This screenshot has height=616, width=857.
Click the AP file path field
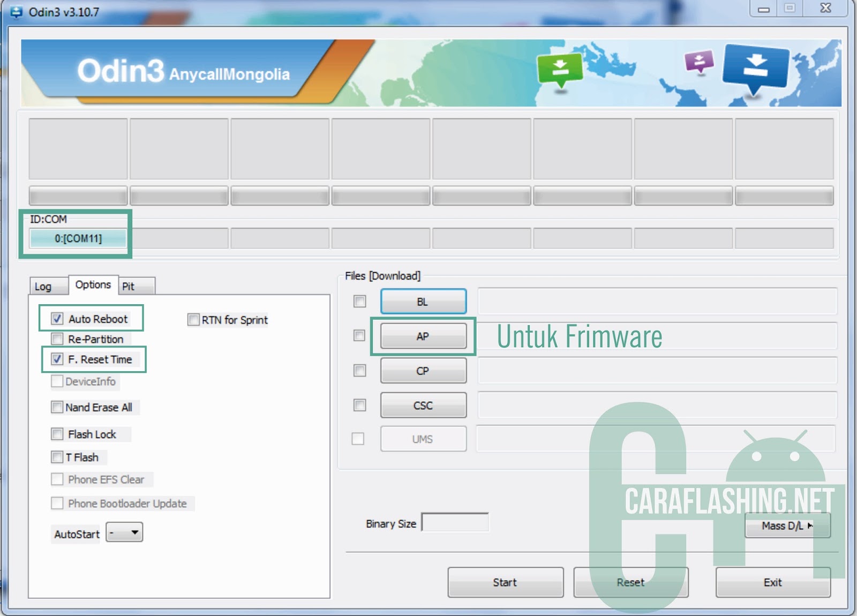click(657, 336)
